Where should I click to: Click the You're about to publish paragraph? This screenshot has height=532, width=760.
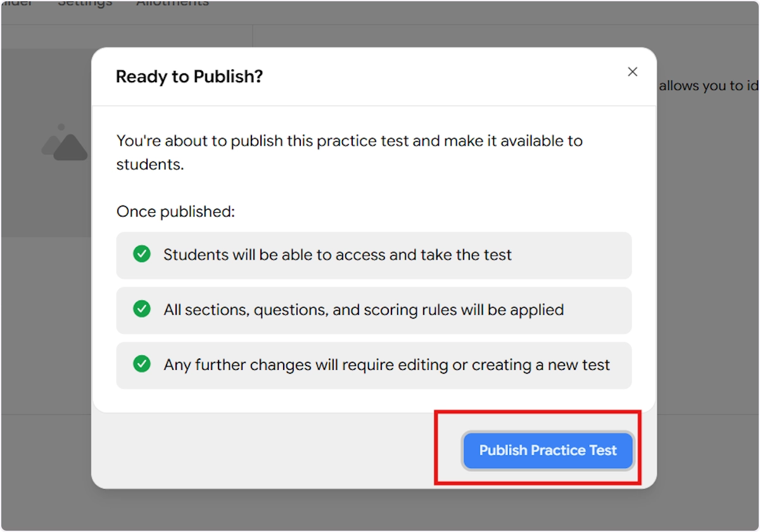point(349,141)
